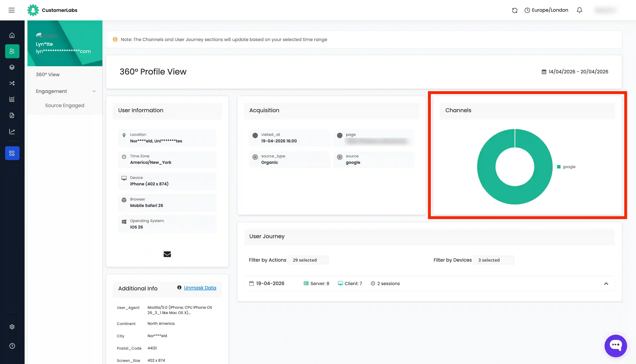Open Filter by Devices dropdown
Viewport: 636px width, 364px height.
tap(494, 260)
